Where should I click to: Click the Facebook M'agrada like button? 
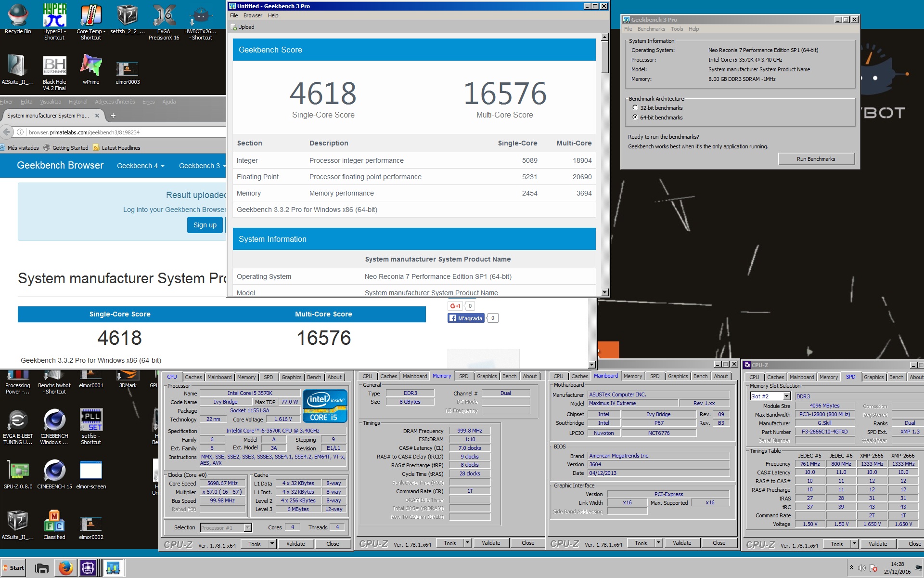pos(466,318)
